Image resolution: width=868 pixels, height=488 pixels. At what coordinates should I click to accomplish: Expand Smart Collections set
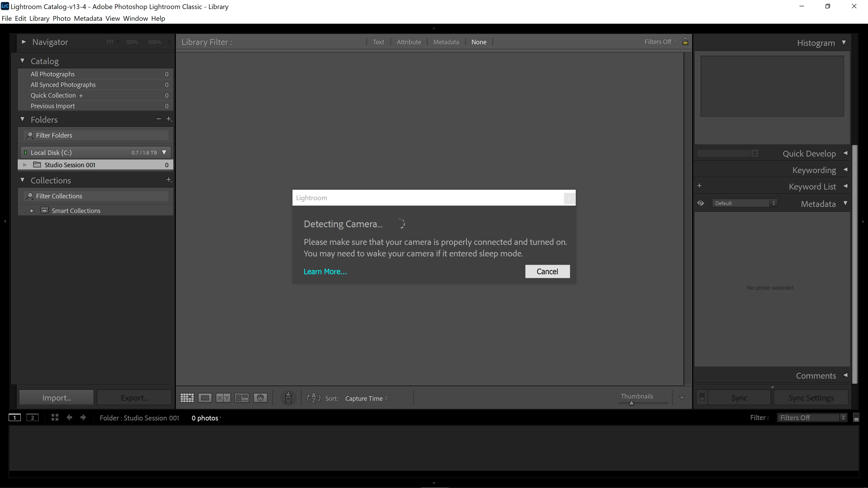32,211
